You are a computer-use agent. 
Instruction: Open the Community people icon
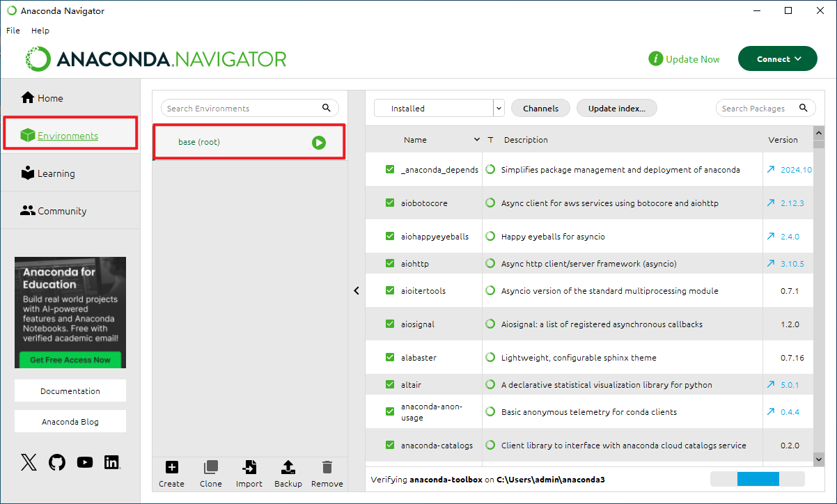coord(28,210)
